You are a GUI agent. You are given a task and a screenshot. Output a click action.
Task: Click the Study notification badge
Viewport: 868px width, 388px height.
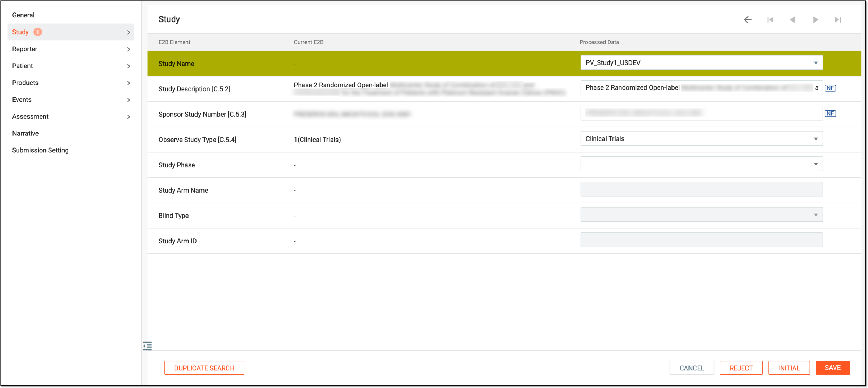click(x=38, y=32)
